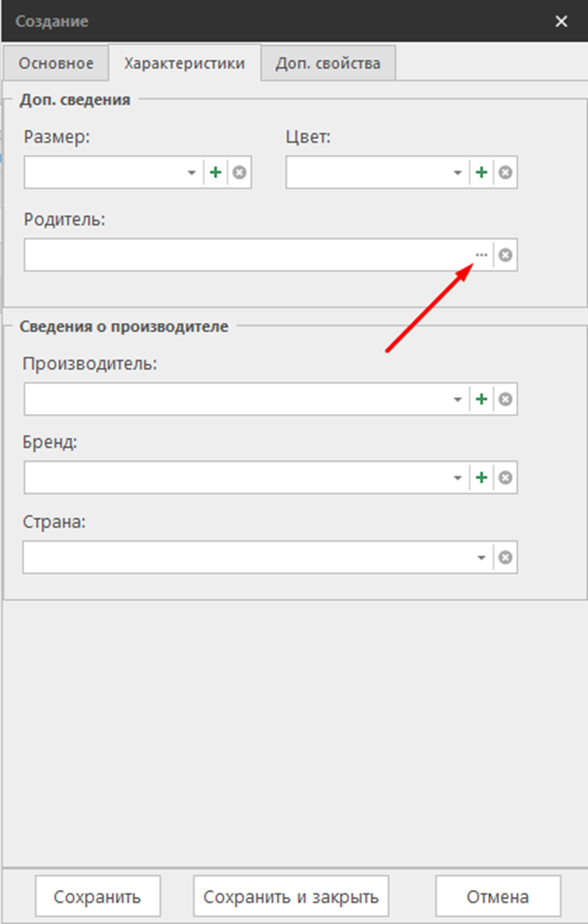The width and height of the screenshot is (588, 924).
Task: Add a new Бренд with the plus icon
Action: (x=481, y=478)
